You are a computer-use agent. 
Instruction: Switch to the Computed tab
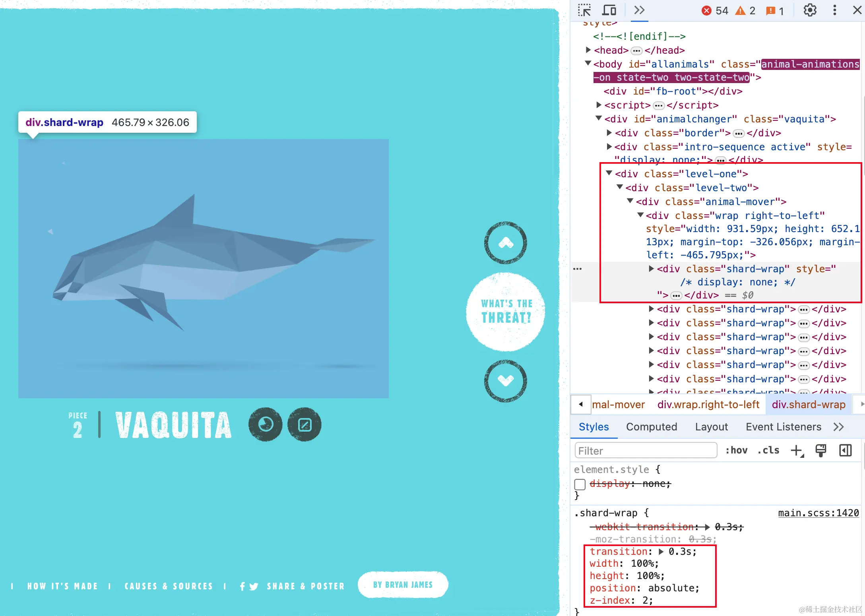click(x=652, y=427)
